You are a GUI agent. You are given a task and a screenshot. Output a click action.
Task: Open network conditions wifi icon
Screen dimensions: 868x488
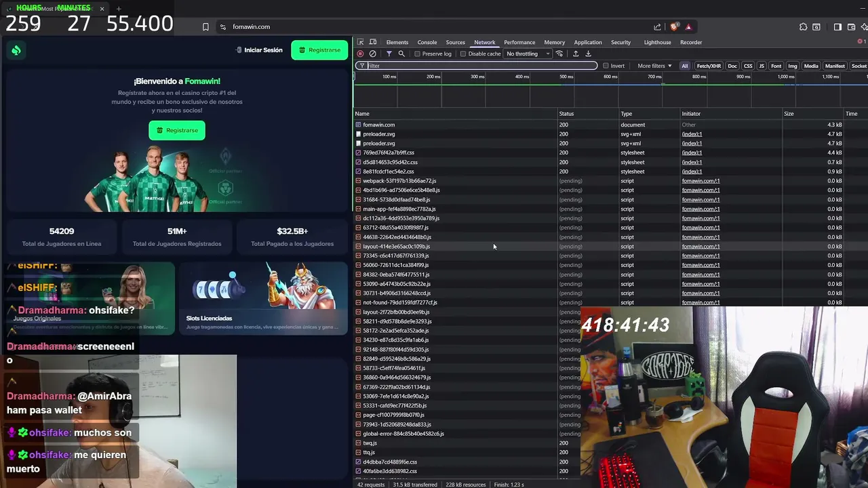559,54
